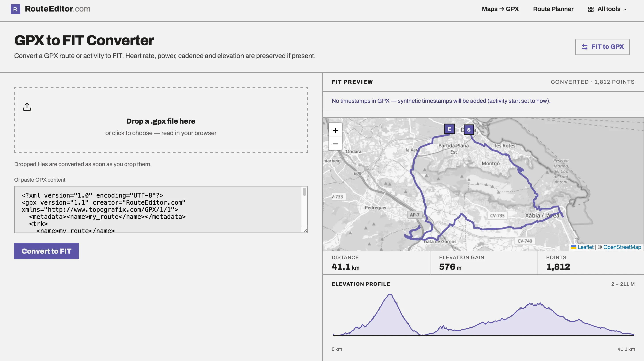The width and height of the screenshot is (644, 361).
Task: Click the Ondara town label on map
Action: coord(353,151)
